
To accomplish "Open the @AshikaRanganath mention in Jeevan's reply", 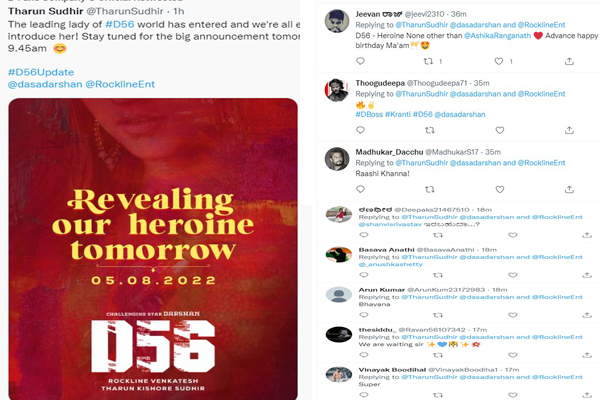I will 497,36.
